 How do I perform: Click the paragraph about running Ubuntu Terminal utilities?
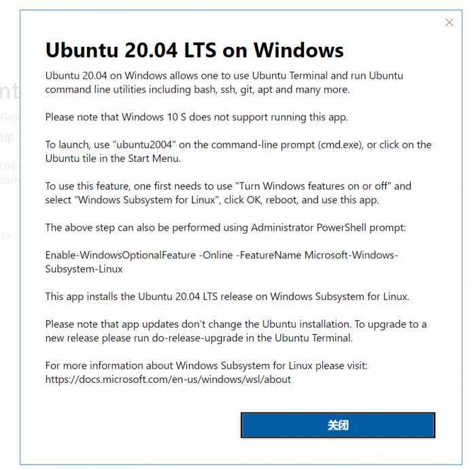[224, 82]
